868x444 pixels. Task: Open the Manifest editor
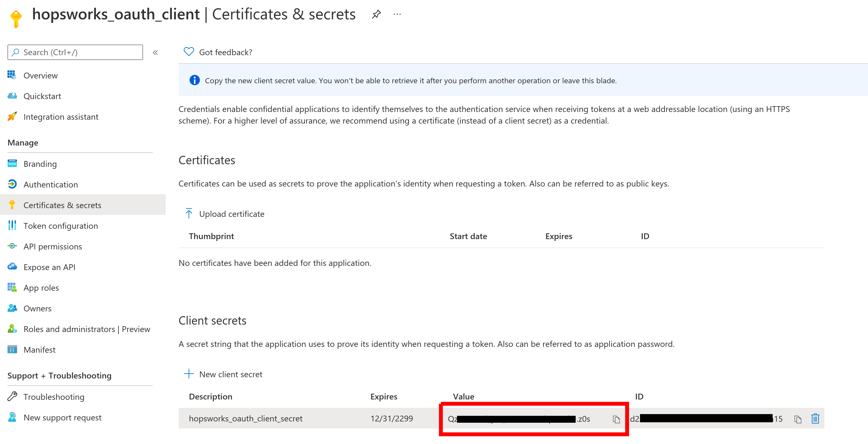click(x=39, y=350)
